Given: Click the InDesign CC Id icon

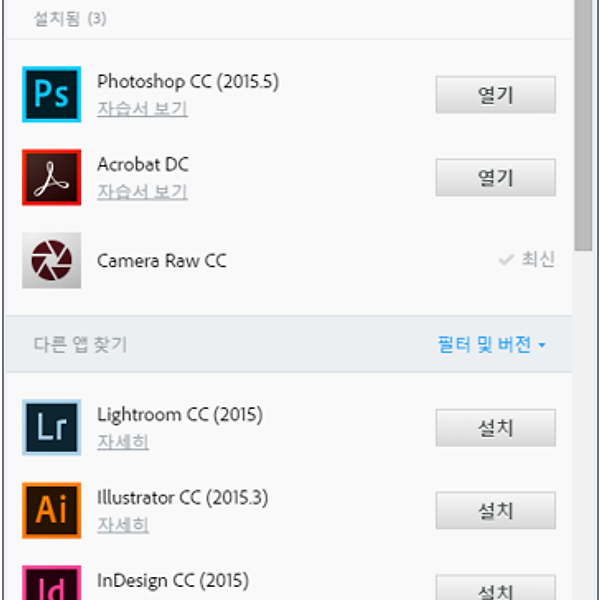Looking at the screenshot, I should pyautogui.click(x=52, y=582).
